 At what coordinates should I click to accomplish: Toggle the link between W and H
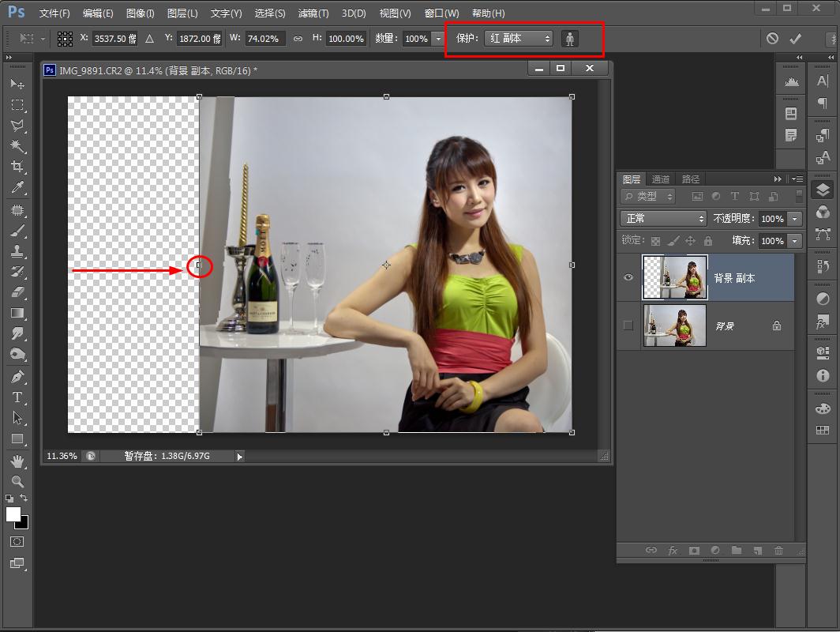tap(298, 39)
